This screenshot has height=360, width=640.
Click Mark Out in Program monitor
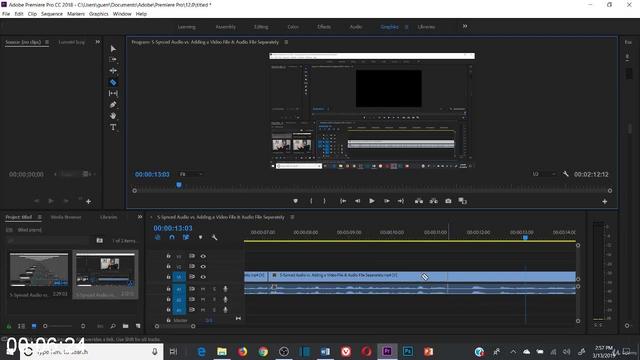tap(324, 201)
